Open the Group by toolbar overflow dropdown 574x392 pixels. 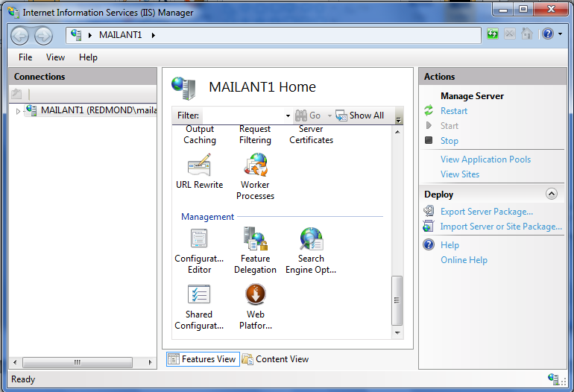click(x=399, y=118)
